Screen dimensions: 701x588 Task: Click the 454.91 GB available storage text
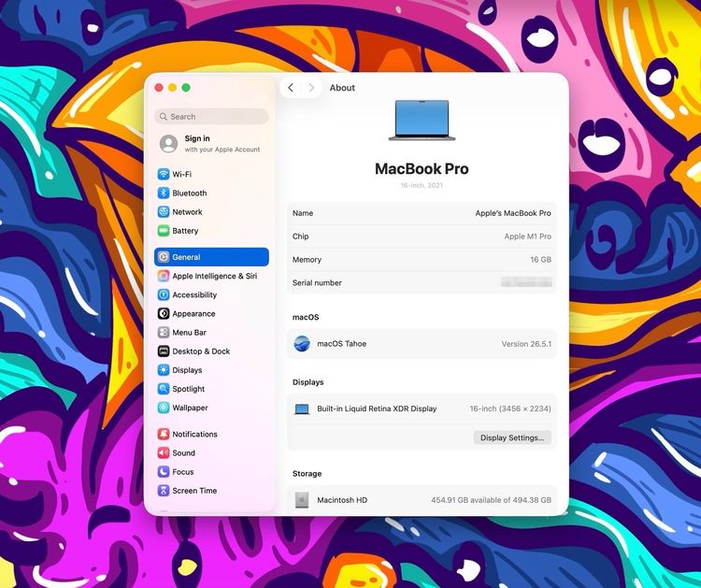[491, 500]
